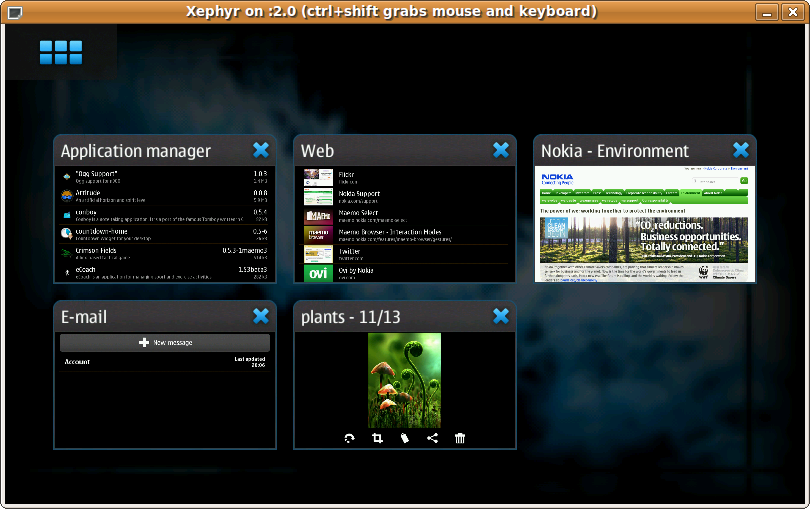Open the plants mushroom photo preview

(x=404, y=380)
